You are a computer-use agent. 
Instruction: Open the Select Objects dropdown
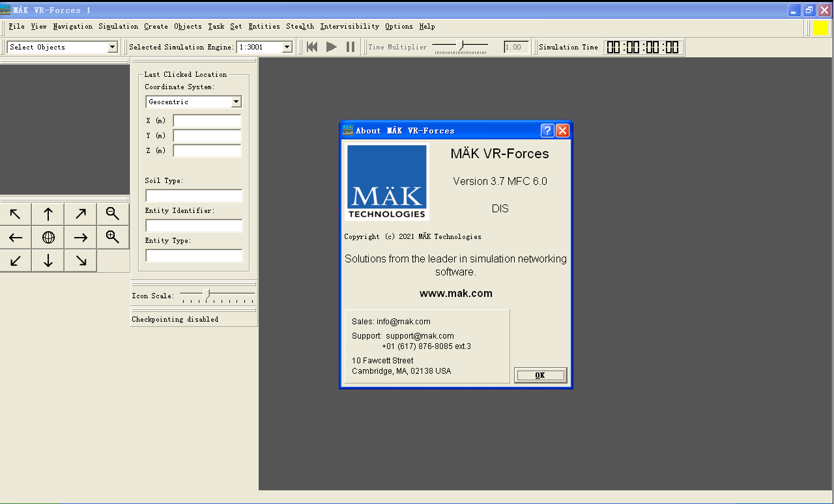112,46
